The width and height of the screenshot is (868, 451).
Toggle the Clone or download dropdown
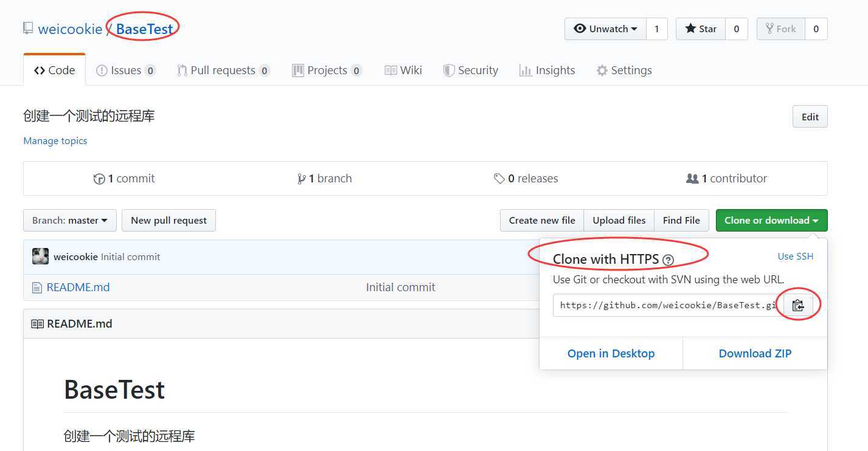pos(771,221)
